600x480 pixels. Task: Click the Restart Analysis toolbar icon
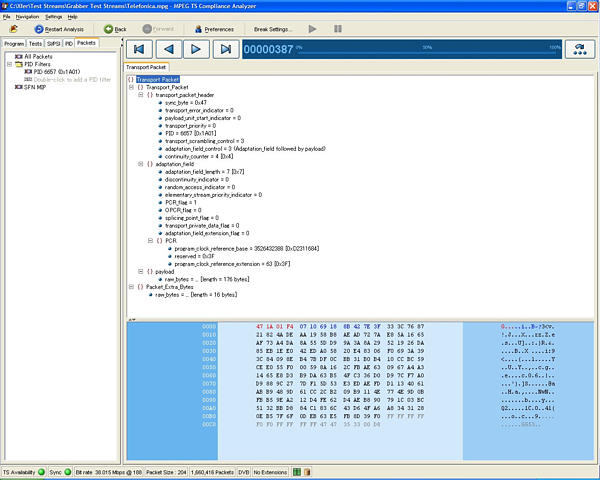[x=39, y=29]
